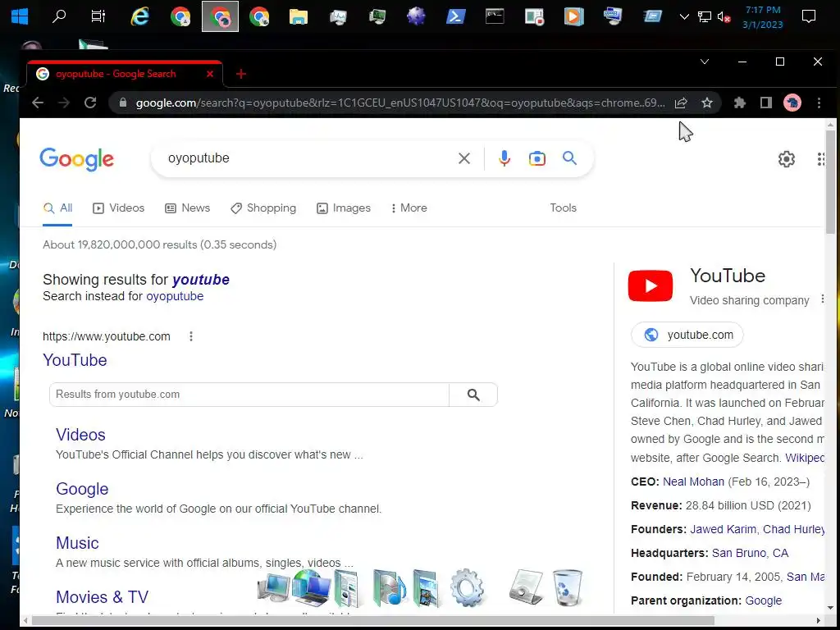Open the tab search dropdown arrow
The image size is (840, 630).
[x=705, y=62]
